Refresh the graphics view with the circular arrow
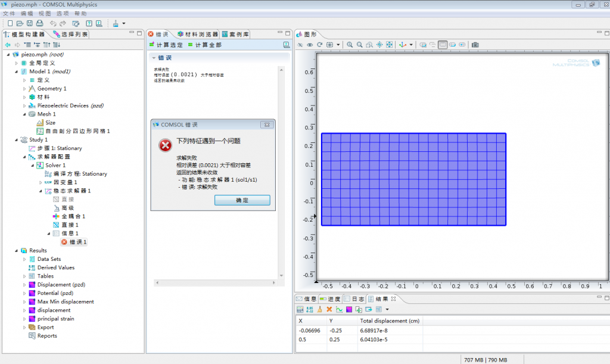Image resolution: width=610 pixels, height=364 pixels. (x=319, y=45)
